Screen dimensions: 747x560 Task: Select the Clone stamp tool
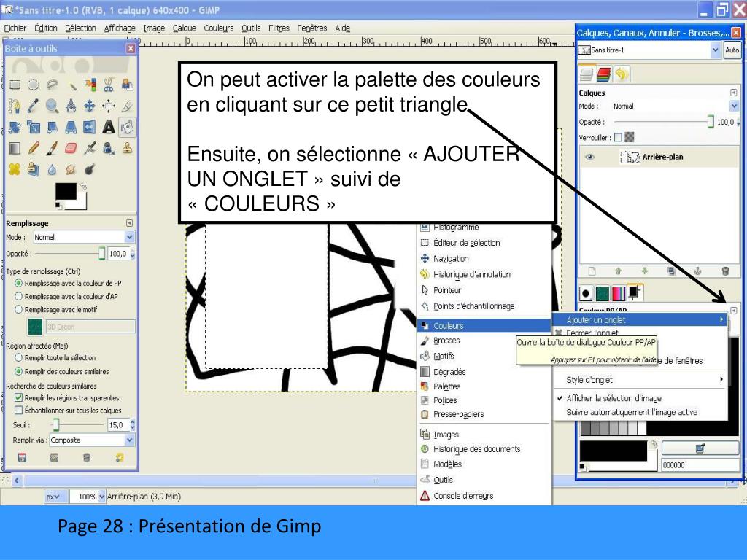click(127, 149)
